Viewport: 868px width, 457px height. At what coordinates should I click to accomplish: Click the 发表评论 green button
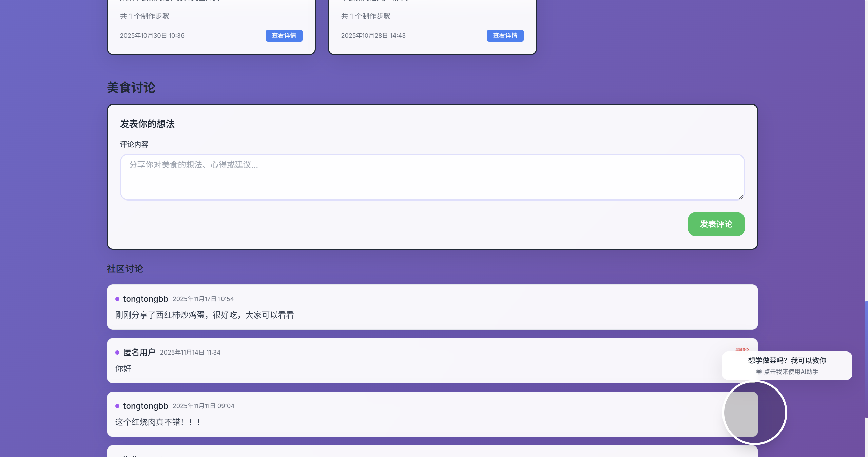pos(716,224)
